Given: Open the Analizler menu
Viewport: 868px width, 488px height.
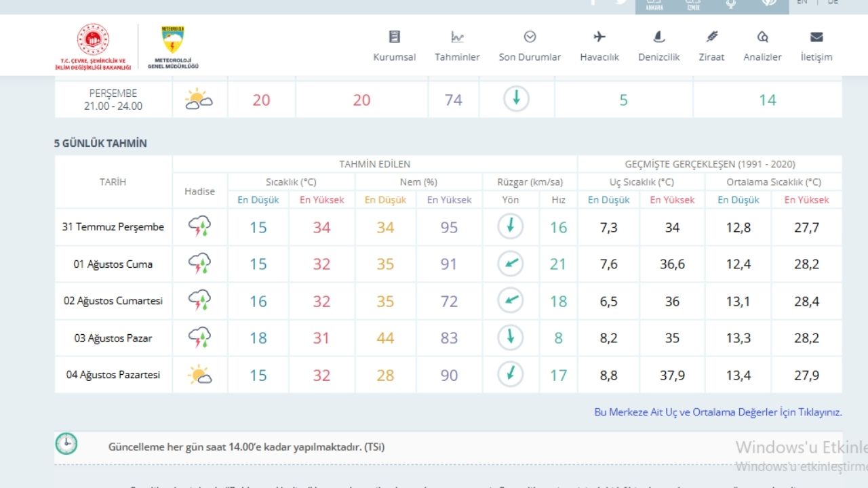Looking at the screenshot, I should click(762, 46).
